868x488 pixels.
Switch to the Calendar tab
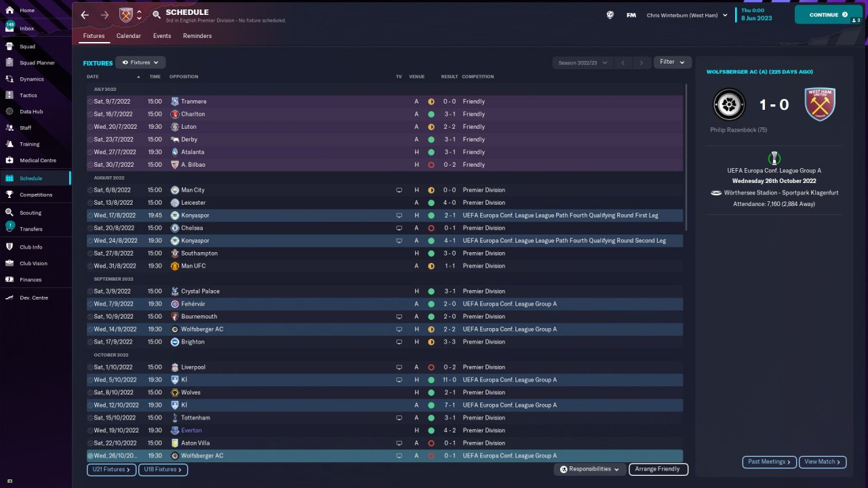[129, 36]
